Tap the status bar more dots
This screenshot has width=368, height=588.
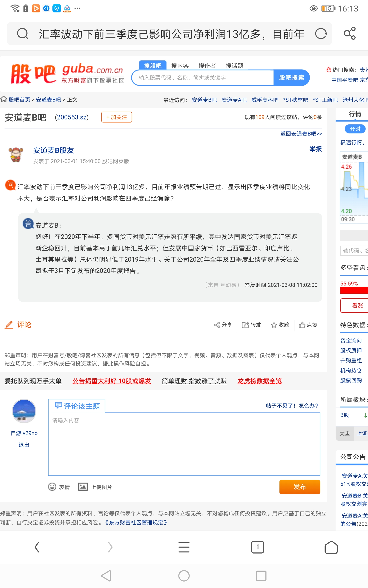pyautogui.click(x=78, y=8)
